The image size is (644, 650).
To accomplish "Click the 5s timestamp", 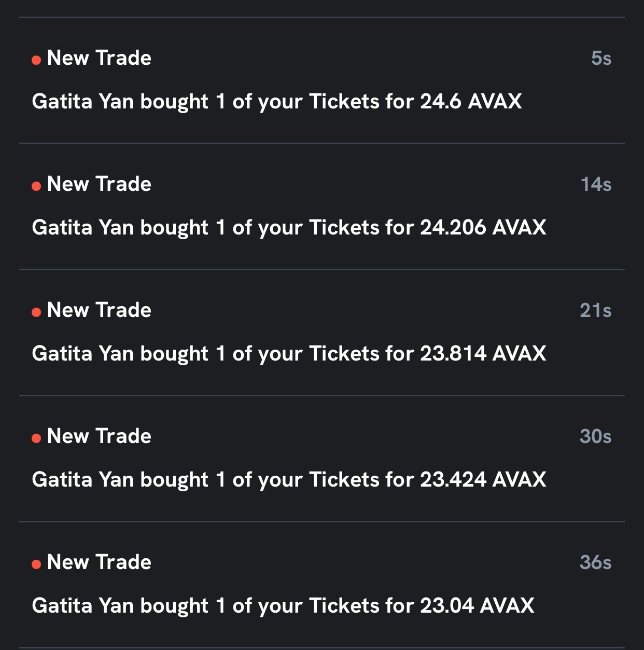I will [601, 58].
